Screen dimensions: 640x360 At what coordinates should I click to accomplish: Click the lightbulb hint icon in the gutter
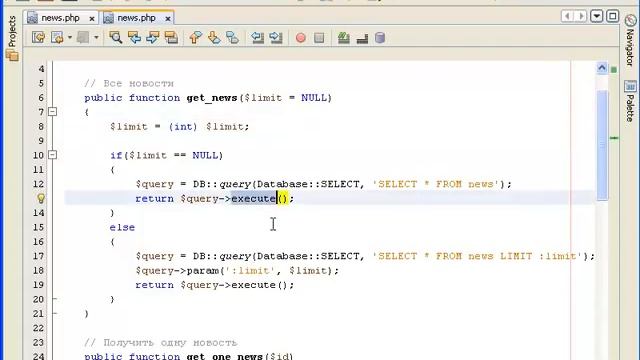pyautogui.click(x=41, y=198)
